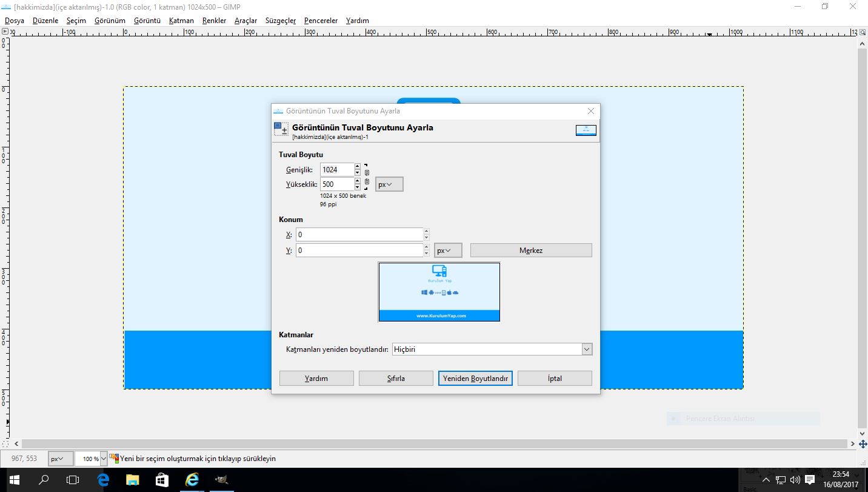Click the GIMP icon in the taskbar
868x492 pixels.
tap(221, 480)
